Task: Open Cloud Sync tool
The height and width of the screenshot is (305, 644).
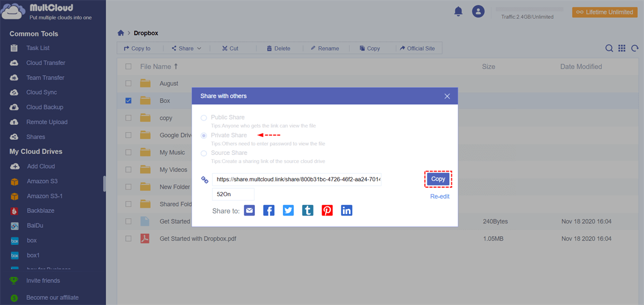Action: tap(41, 92)
